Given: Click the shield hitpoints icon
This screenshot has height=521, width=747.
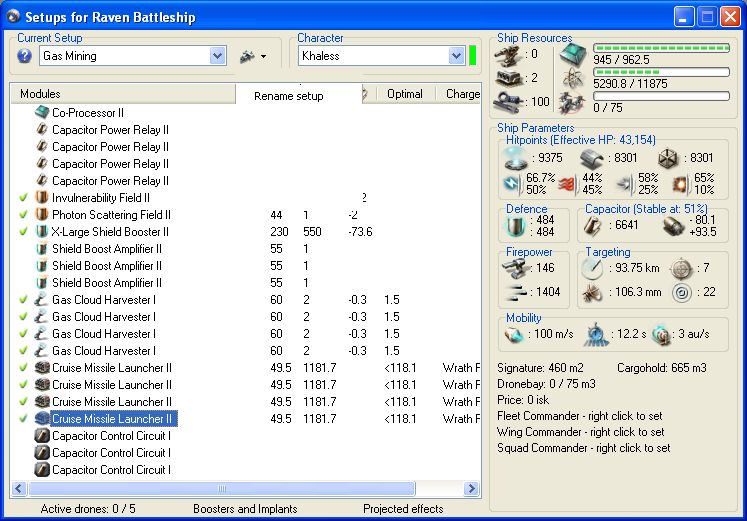Looking at the screenshot, I should [518, 157].
